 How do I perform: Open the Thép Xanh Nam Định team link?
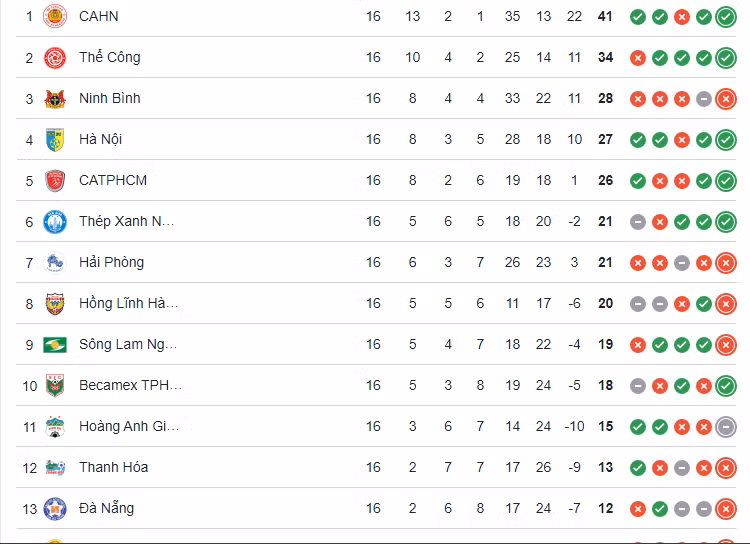(x=127, y=221)
